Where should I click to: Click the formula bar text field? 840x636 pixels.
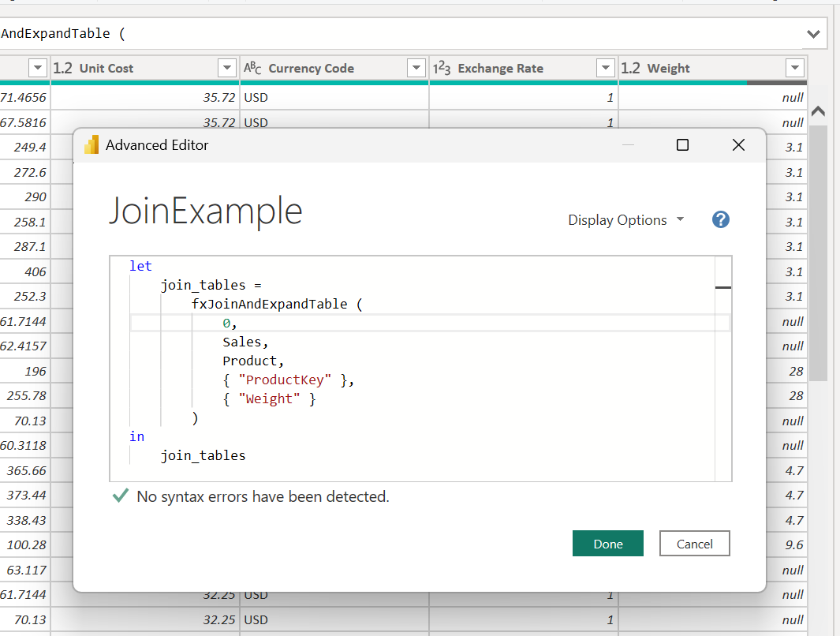(394, 34)
